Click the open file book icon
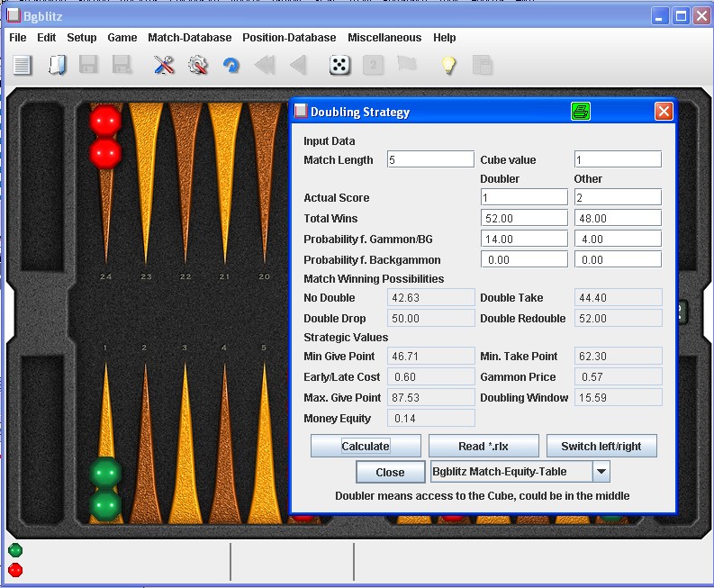The image size is (714, 588). click(57, 65)
